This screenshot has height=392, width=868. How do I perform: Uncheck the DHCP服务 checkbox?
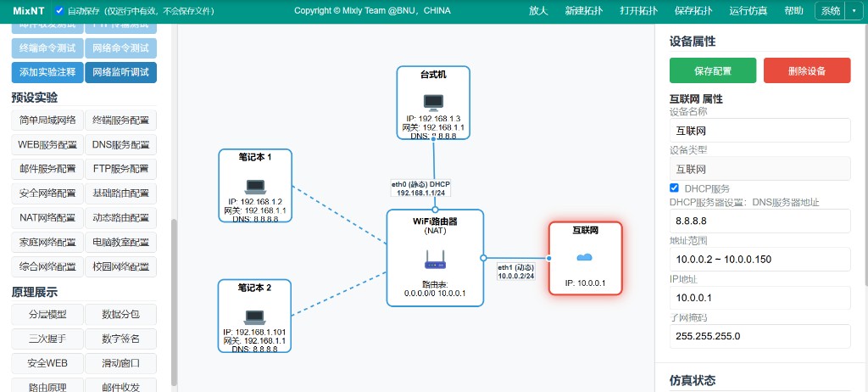pyautogui.click(x=674, y=188)
